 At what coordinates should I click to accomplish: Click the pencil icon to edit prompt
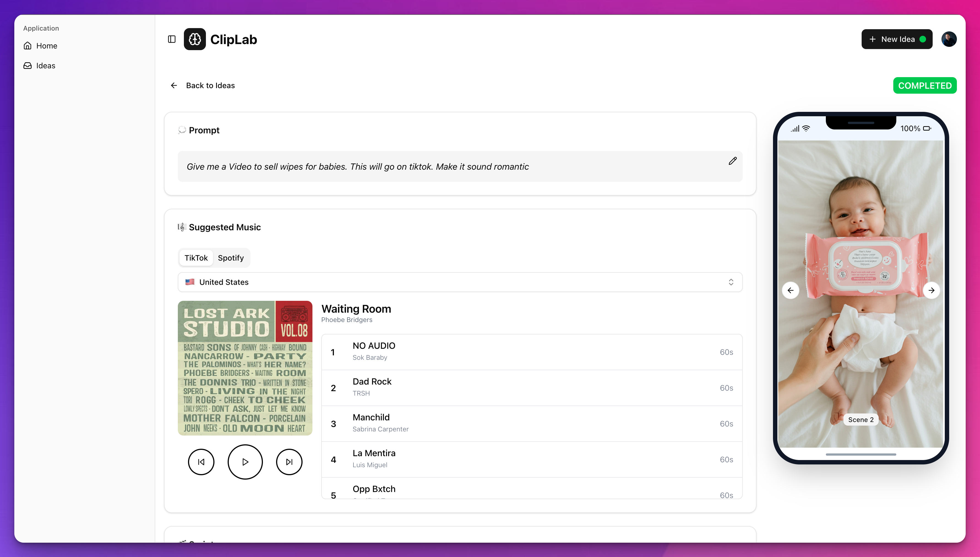click(732, 161)
